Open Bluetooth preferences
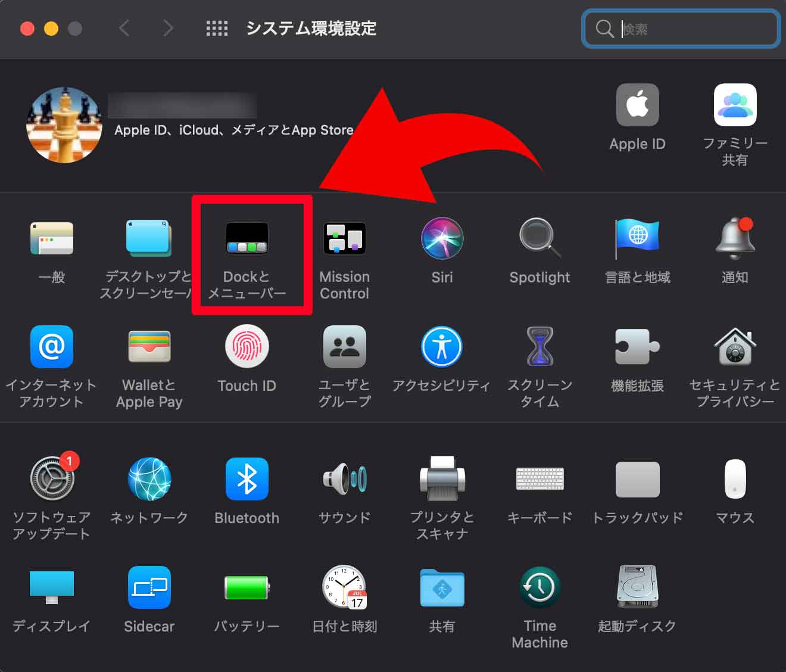Screen dimensions: 786x672 click(247, 479)
